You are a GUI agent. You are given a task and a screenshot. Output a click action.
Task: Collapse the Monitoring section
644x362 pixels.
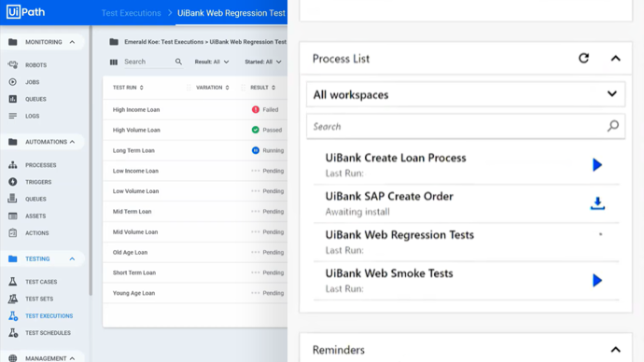72,42
